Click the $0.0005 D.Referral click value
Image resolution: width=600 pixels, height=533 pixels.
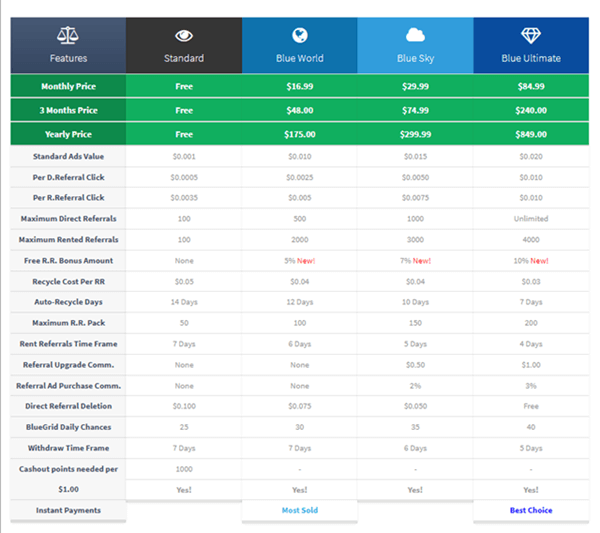coord(184,178)
